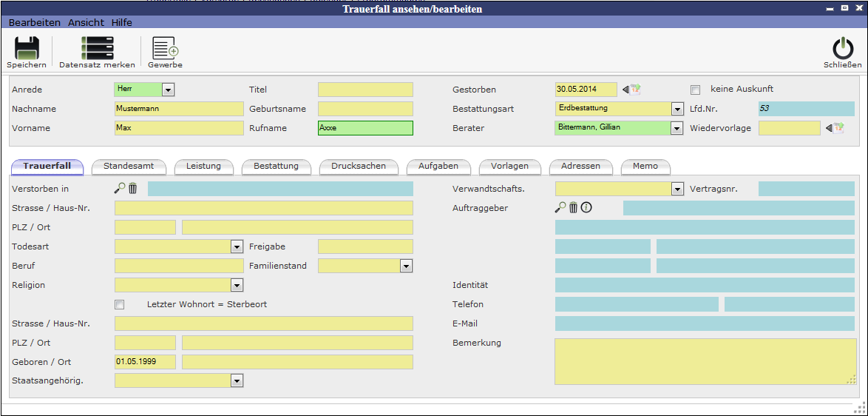This screenshot has width=868, height=416.
Task: Click trash icon next to Auftraggeber
Action: coord(574,208)
